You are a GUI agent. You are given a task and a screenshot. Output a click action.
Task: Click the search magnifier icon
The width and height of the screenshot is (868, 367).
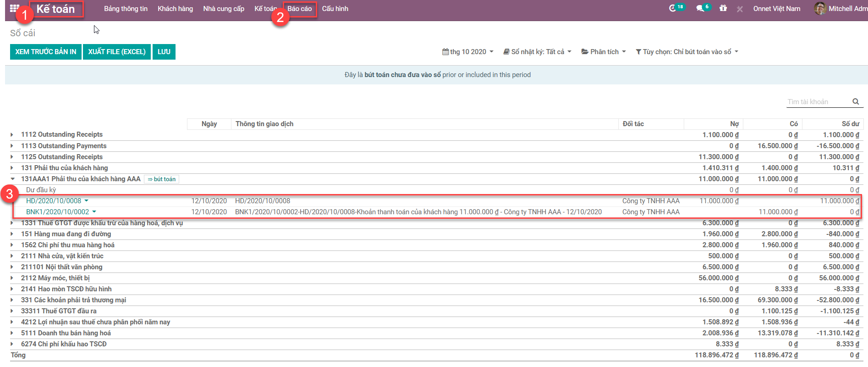(856, 102)
